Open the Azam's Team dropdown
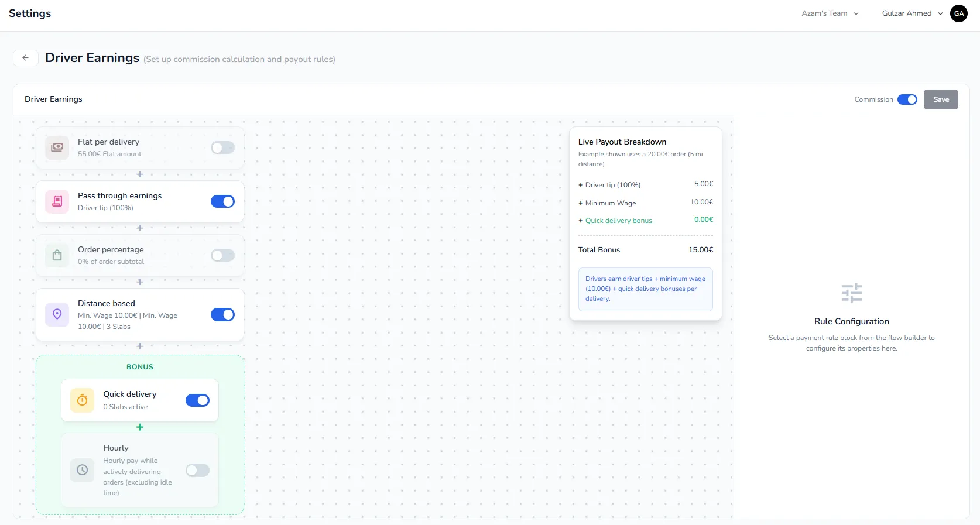Image resolution: width=980 pixels, height=525 pixels. pos(830,13)
